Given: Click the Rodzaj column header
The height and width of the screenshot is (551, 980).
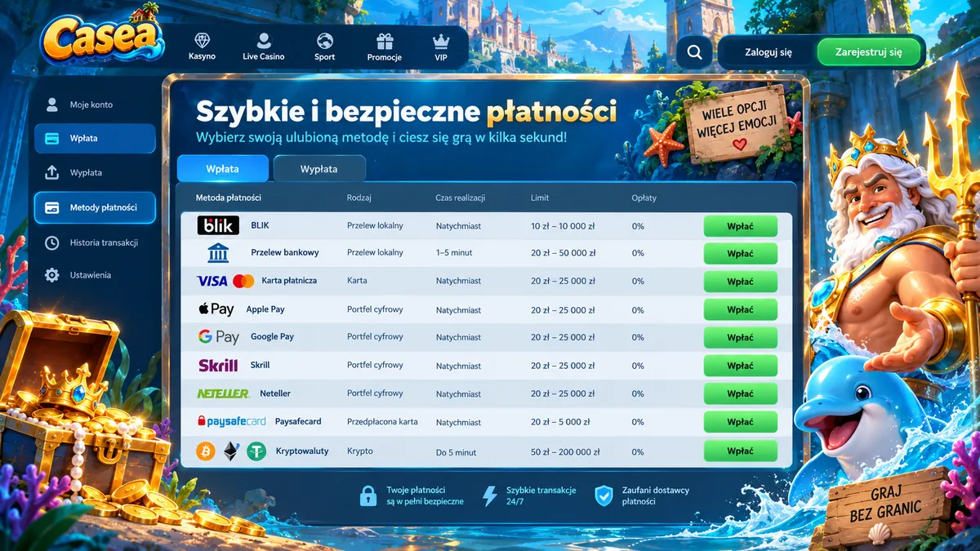Looking at the screenshot, I should [x=360, y=198].
